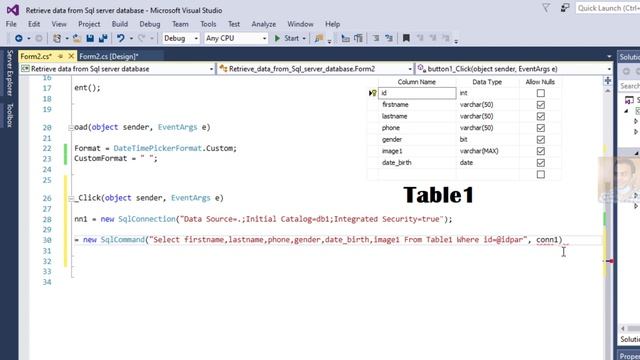The image size is (640, 360).
Task: Click the Open File folder icon
Action: [x=76, y=38]
